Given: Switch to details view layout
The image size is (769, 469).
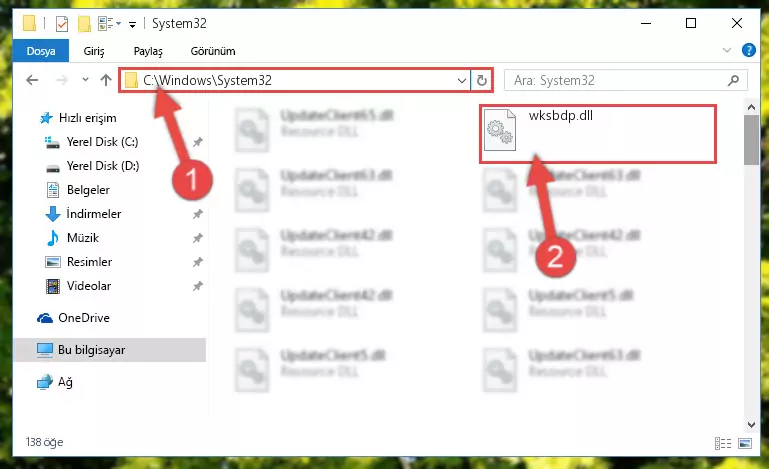Looking at the screenshot, I should [x=722, y=443].
